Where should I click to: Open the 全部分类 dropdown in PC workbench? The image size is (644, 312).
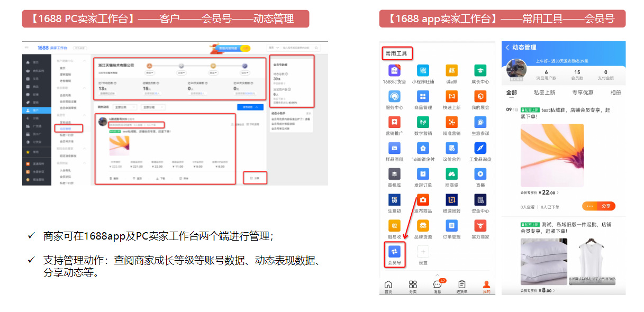tap(125, 107)
